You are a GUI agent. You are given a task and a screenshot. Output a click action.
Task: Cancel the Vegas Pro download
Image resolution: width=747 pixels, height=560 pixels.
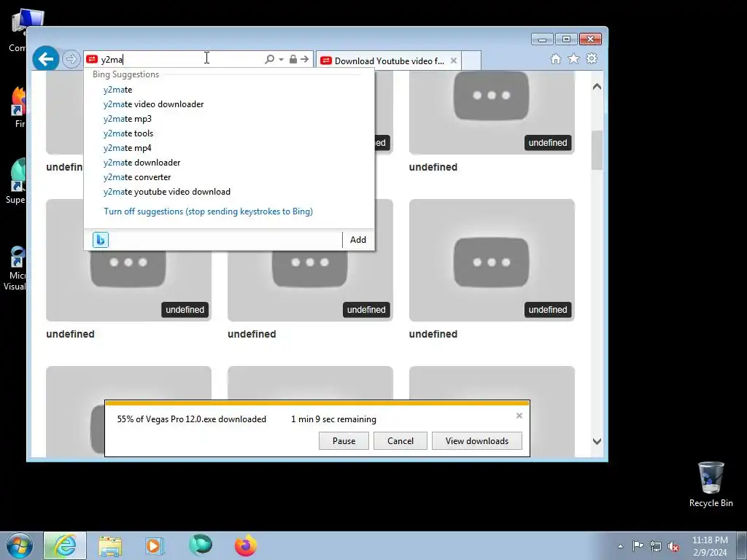tap(400, 441)
